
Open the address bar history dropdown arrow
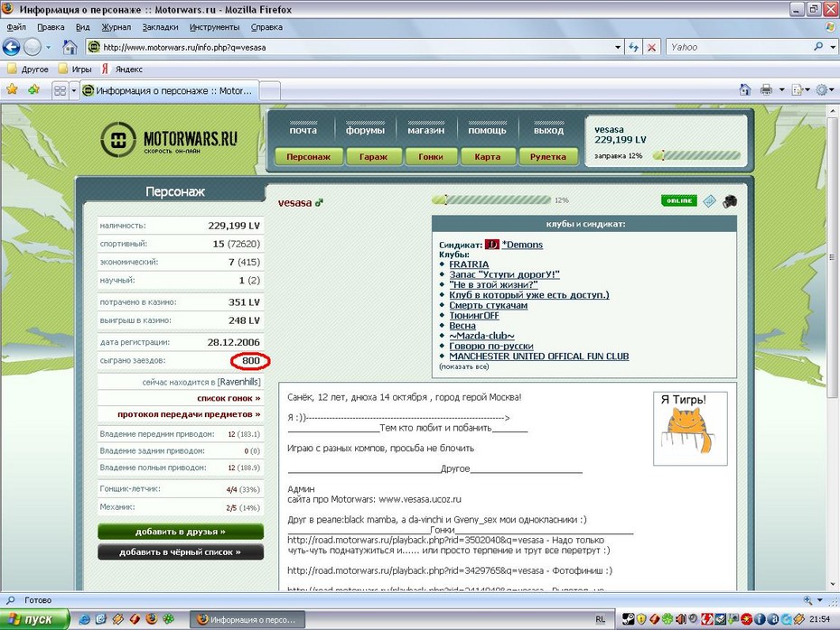click(x=618, y=47)
